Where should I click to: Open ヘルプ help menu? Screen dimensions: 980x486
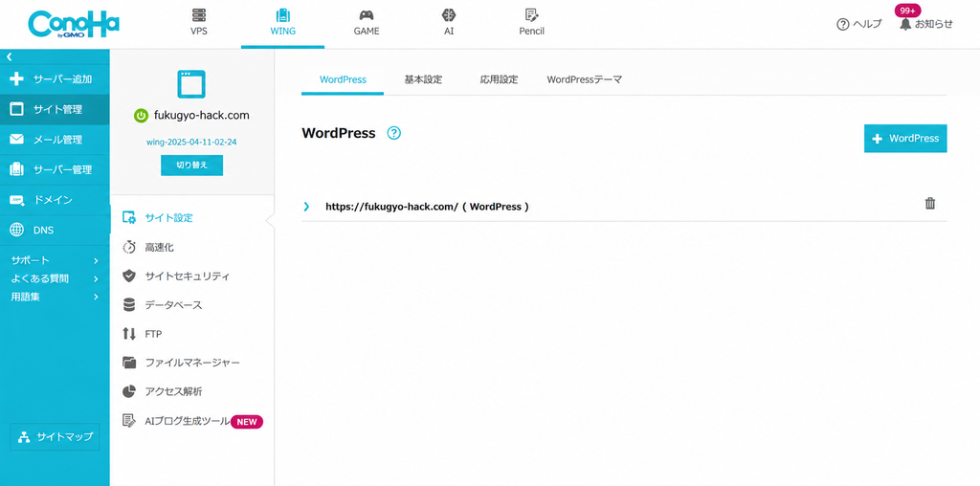point(858,24)
